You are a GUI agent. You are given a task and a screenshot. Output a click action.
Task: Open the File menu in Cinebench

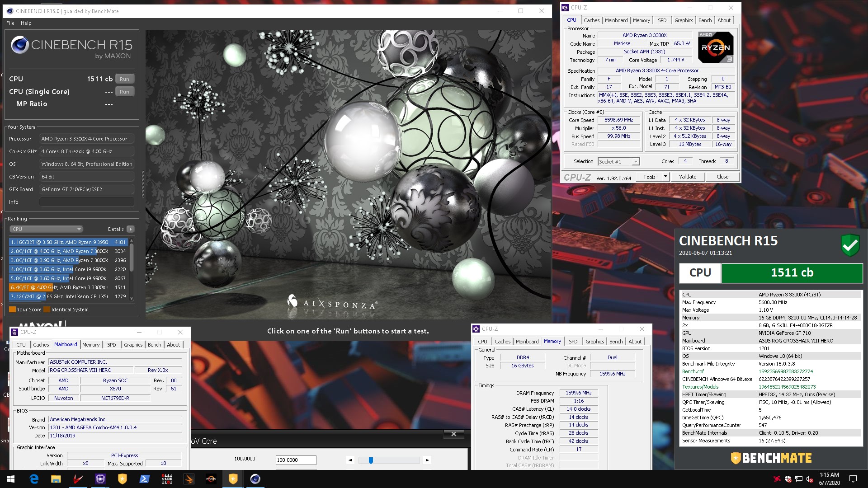tap(10, 23)
